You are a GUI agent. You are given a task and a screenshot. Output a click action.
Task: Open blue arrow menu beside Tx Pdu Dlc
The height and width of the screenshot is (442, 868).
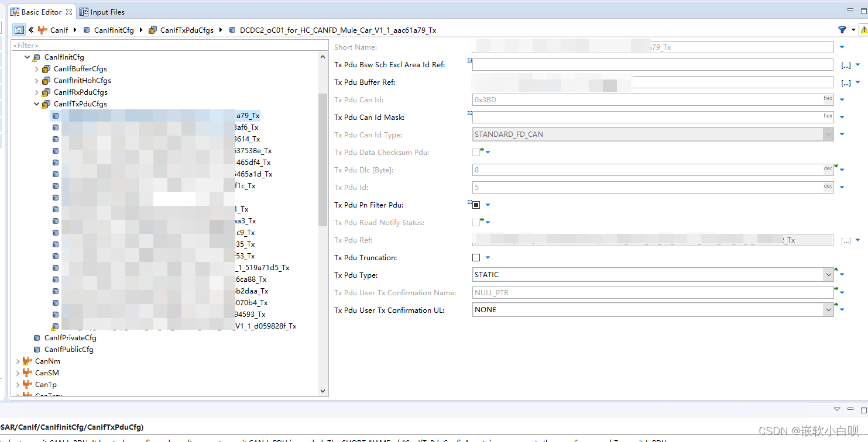[842, 170]
